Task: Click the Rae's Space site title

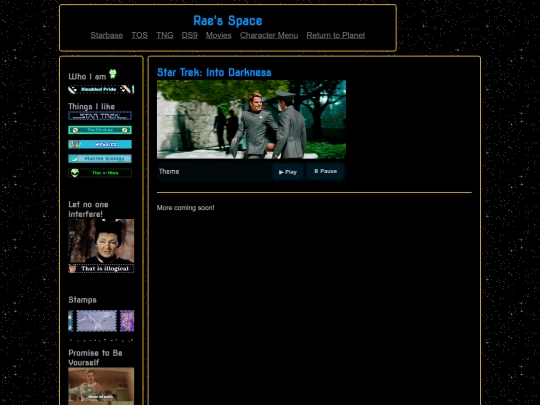Action: click(x=228, y=21)
